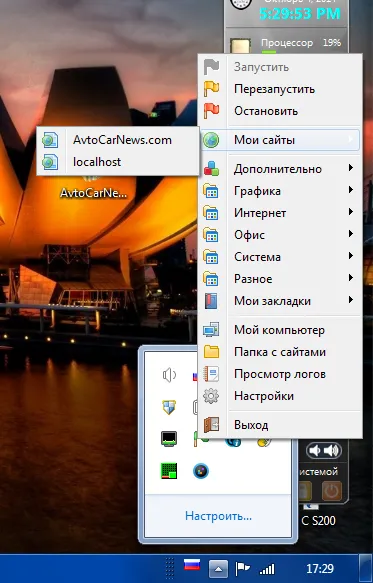The image size is (373, 583).
Task: Click the green grid graph tray icon
Action: tap(169, 471)
